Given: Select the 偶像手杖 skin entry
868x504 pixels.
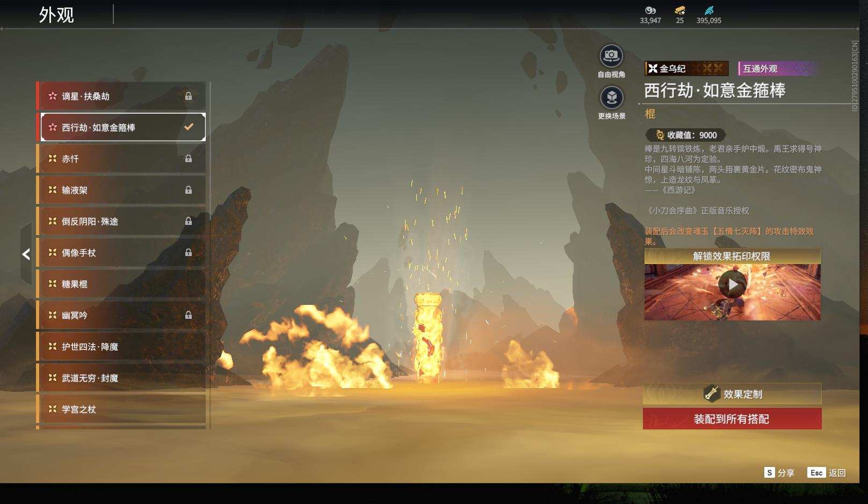Looking at the screenshot, I should pos(121,253).
